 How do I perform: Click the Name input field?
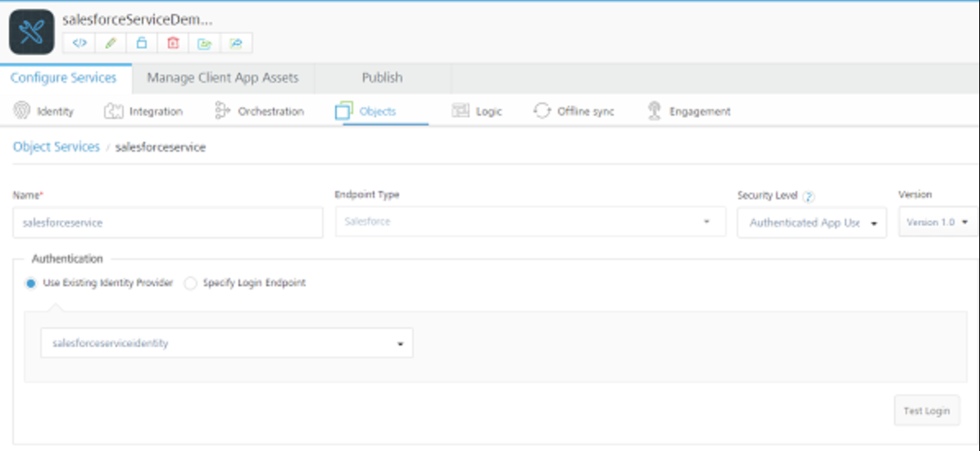coord(168,222)
